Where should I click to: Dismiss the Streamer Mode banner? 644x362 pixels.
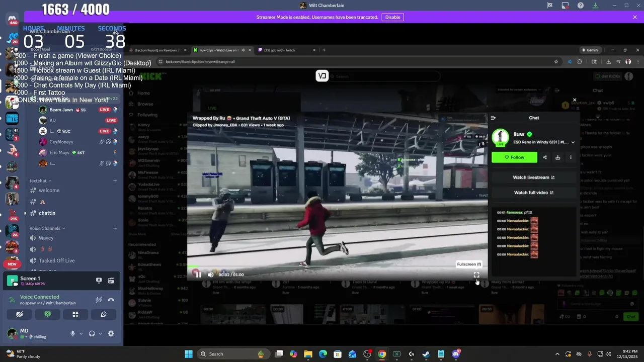(635, 17)
